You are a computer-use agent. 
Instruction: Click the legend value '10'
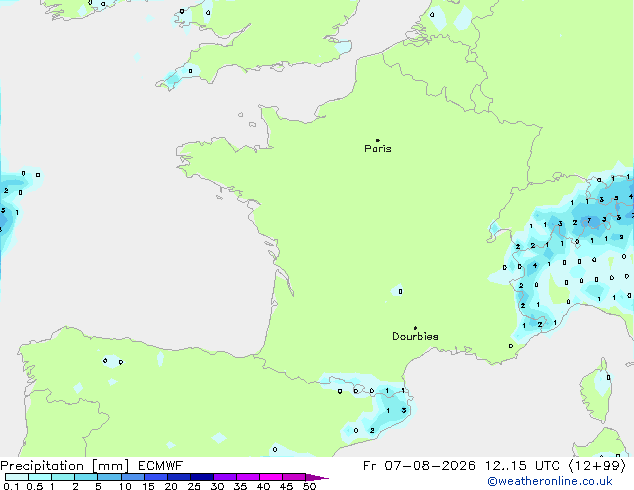pos(125,486)
